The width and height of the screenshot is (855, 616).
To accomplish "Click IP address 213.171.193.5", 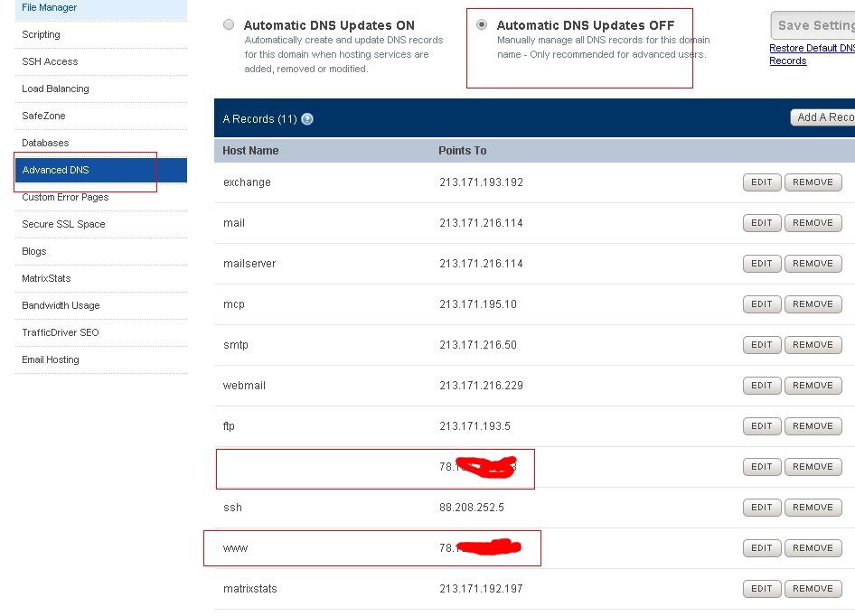I will (x=474, y=426).
